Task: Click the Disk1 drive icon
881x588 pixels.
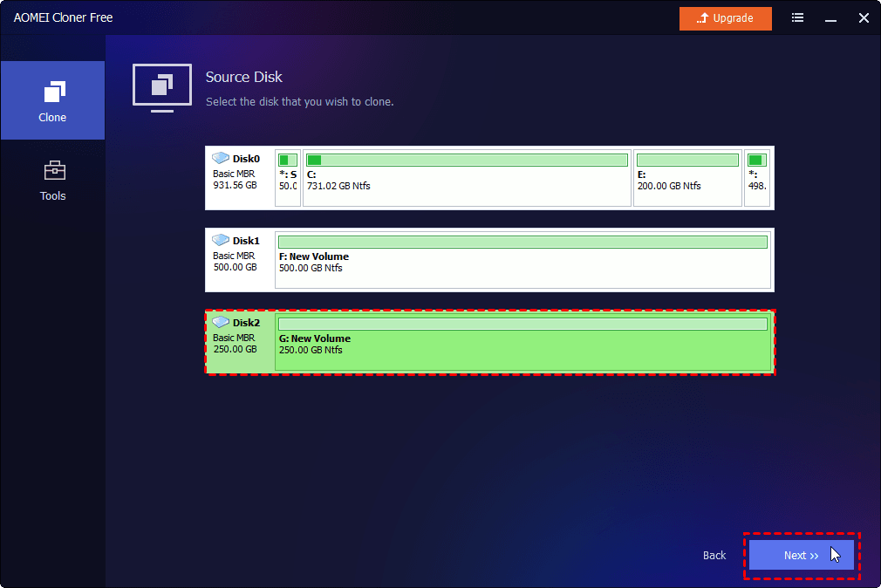Action: pyautogui.click(x=221, y=240)
